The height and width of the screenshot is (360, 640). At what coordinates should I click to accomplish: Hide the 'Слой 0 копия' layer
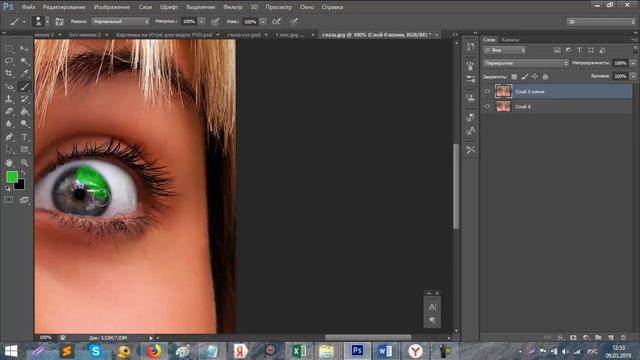(x=487, y=91)
